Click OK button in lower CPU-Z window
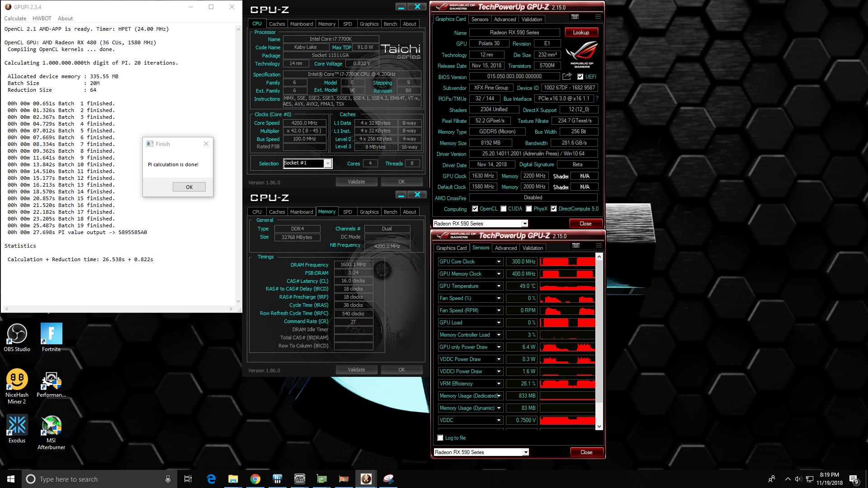 [401, 370]
